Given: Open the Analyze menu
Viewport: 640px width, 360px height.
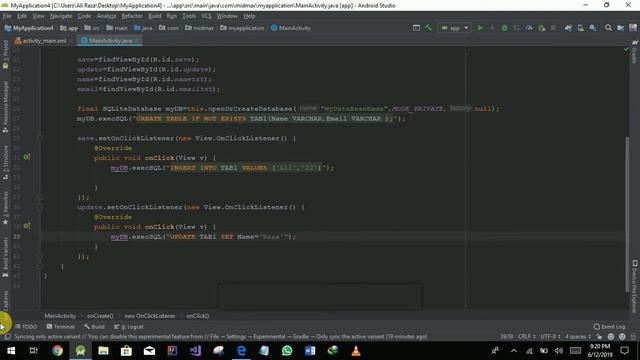Looking at the screenshot, I should (107, 16).
